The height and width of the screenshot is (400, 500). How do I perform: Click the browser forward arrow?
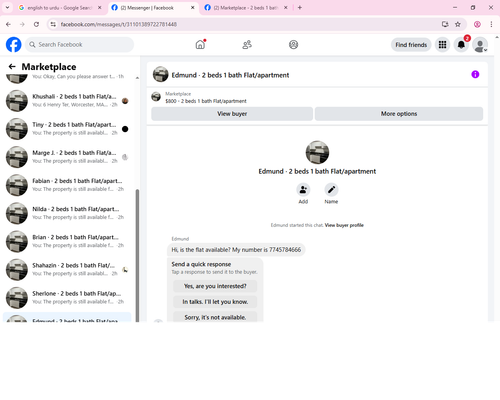(22, 24)
